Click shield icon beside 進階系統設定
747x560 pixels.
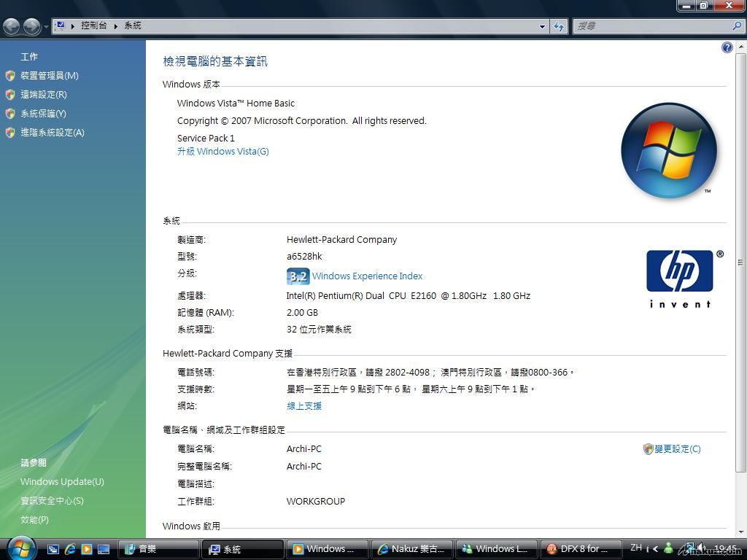pyautogui.click(x=10, y=133)
